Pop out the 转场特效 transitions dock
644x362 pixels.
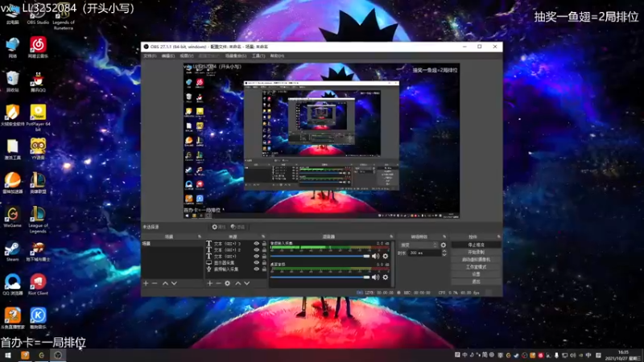point(444,237)
